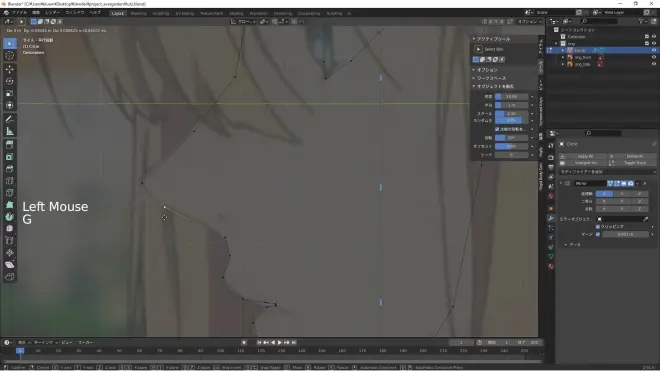The image size is (660, 371).
Task: Click the Mirror modifier eyedropper icon
Action: 646,219
